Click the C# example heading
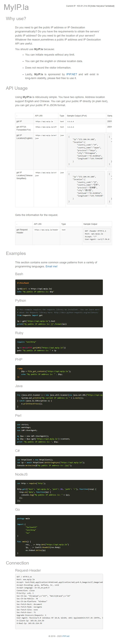The height and width of the screenshot is (644, 118). click(17, 451)
